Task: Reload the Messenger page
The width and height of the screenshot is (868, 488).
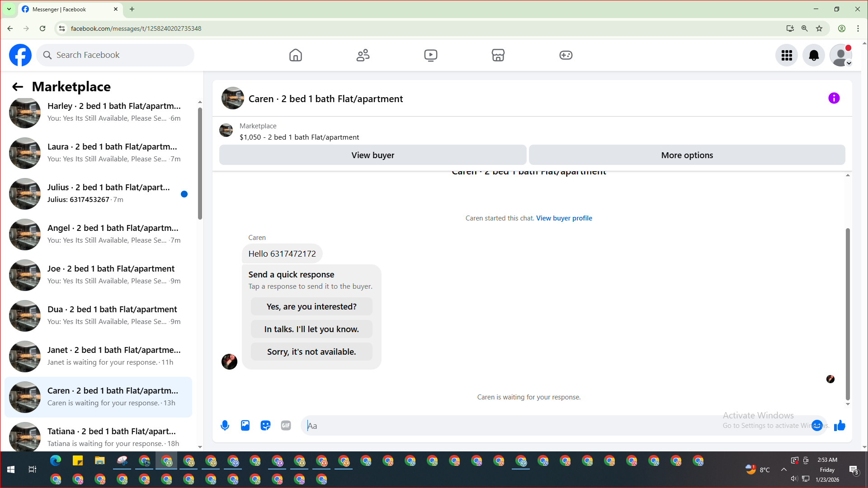Action: coord(42,28)
